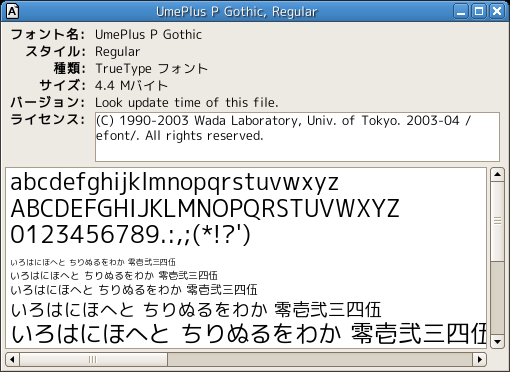This screenshot has height=372, width=510.
Task: Click the 'TrueType フォント' type value
Action: click(x=151, y=69)
